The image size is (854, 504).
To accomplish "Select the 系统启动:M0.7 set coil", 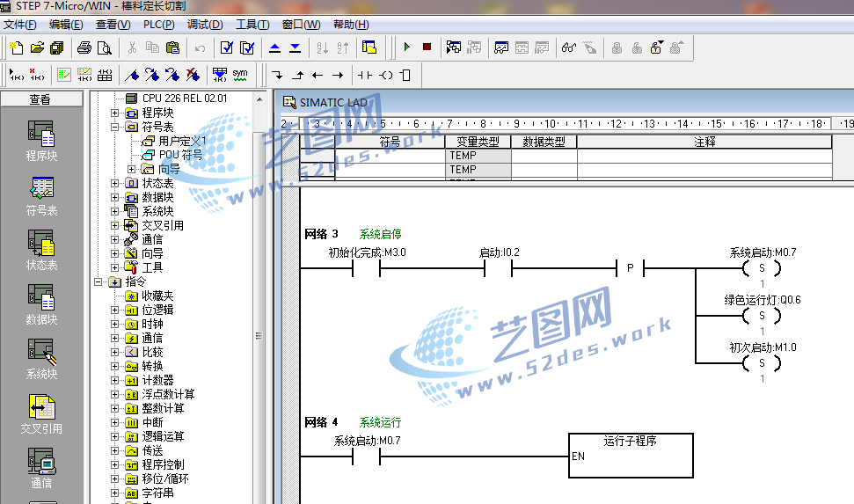I will pos(762,268).
